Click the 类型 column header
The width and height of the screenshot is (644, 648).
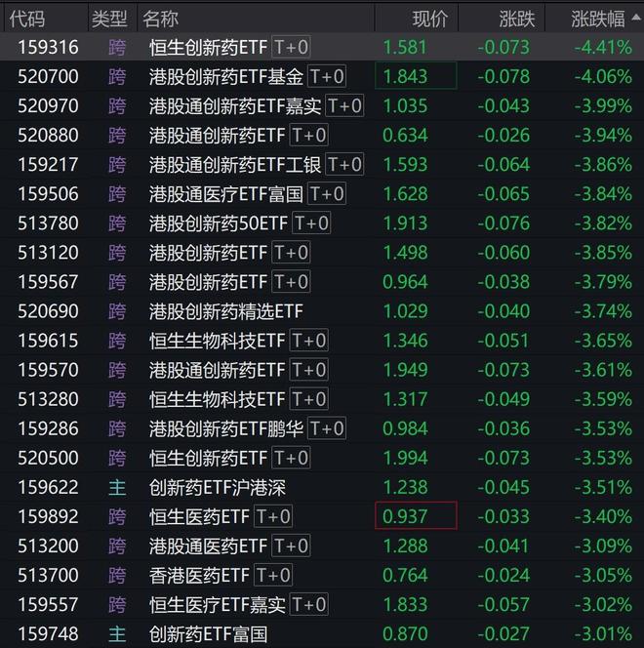(109, 19)
